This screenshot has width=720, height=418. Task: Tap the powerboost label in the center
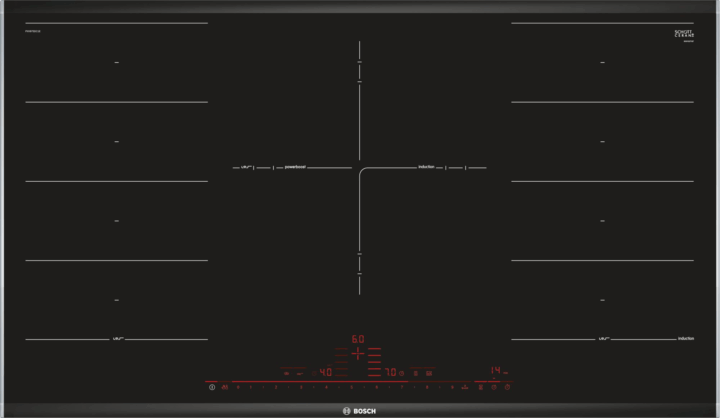tap(294, 168)
